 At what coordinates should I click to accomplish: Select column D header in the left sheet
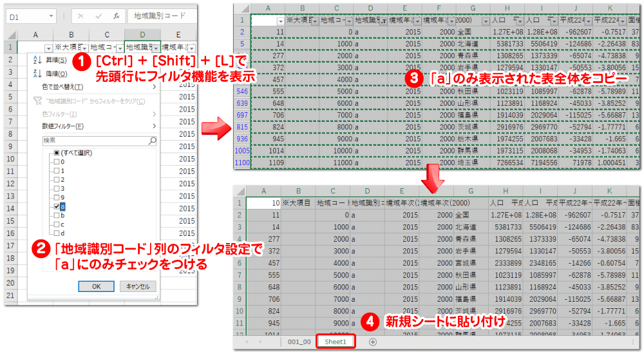142,35
